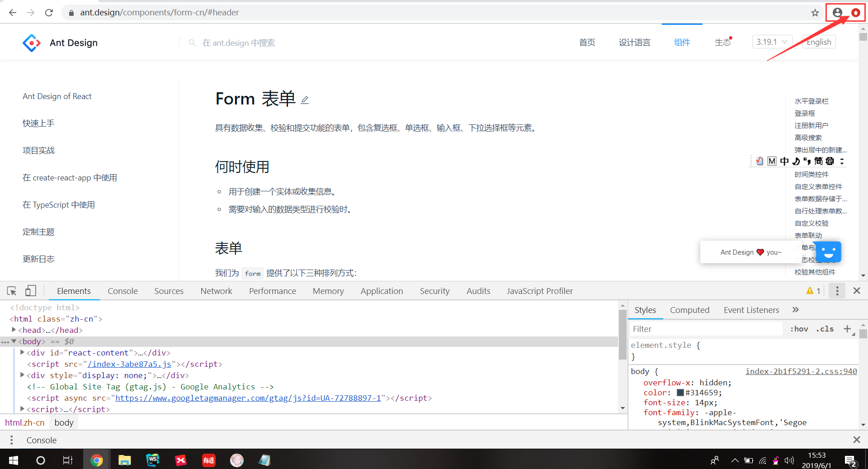The image size is (868, 469).
Task: Switch to the Sources tab
Action: pos(169,291)
